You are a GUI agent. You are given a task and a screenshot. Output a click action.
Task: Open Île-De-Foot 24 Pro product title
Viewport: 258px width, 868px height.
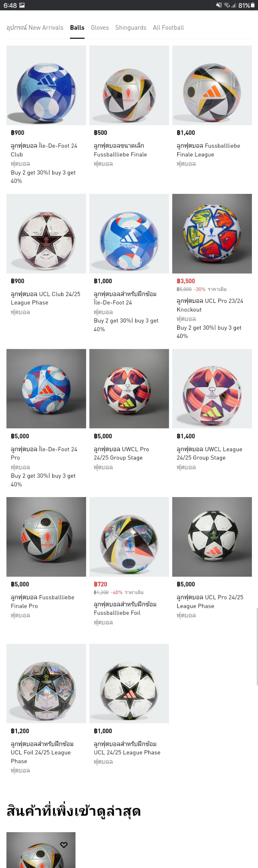(x=44, y=453)
